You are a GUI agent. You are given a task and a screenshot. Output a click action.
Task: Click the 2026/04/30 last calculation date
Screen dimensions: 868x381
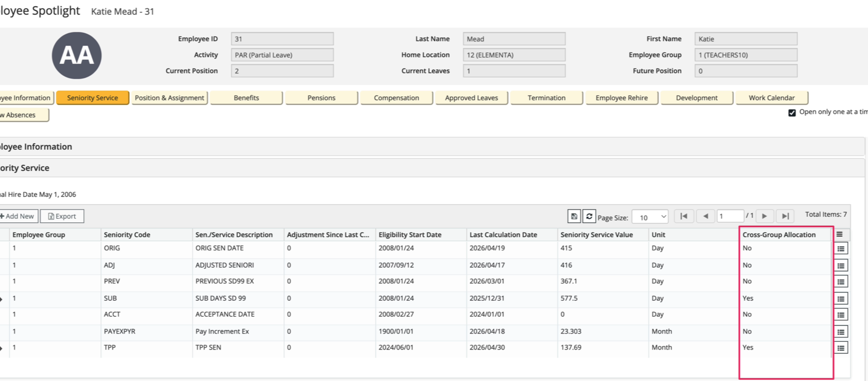coord(487,347)
